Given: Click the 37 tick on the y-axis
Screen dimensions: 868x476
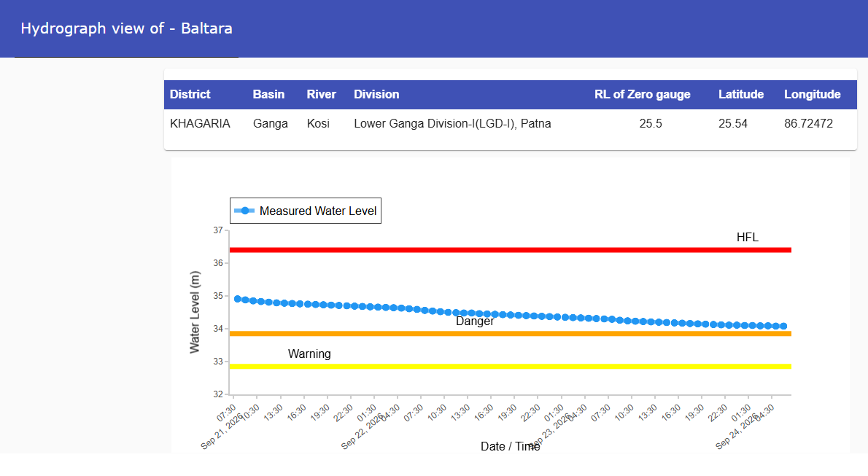Looking at the screenshot, I should coord(218,230).
